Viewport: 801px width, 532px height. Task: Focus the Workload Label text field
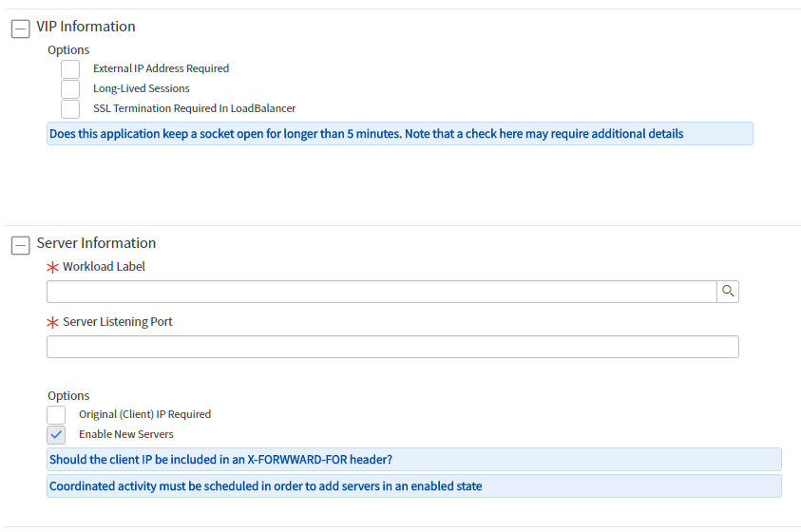pyautogui.click(x=382, y=292)
